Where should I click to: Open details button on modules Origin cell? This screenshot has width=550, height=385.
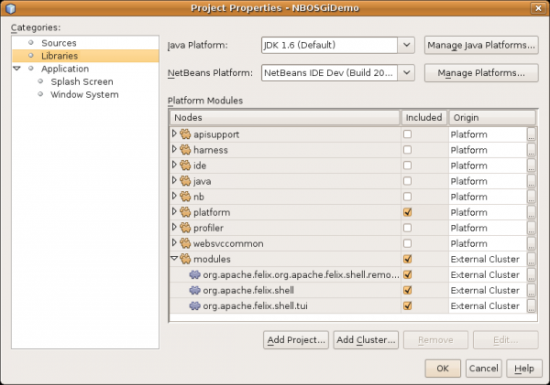point(531,259)
